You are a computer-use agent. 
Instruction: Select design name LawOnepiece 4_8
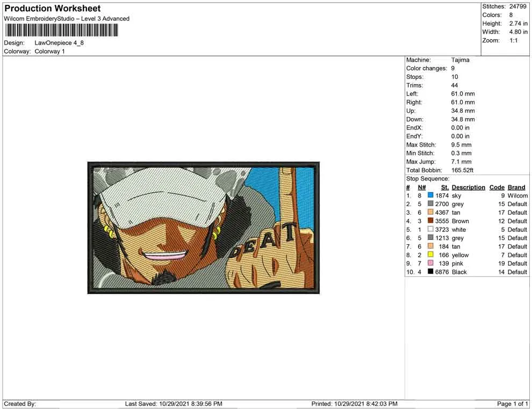tap(59, 43)
